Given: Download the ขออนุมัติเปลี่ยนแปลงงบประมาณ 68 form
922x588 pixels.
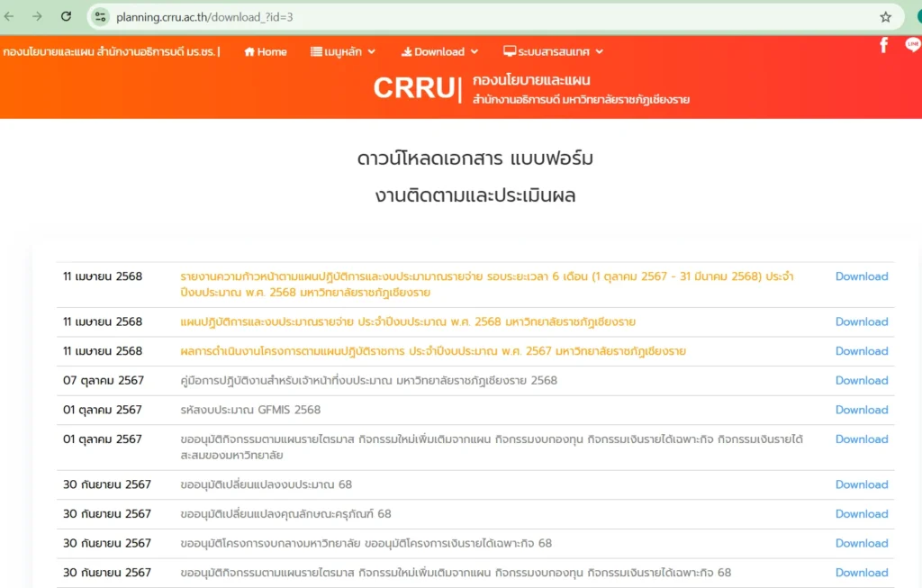Looking at the screenshot, I should click(862, 484).
